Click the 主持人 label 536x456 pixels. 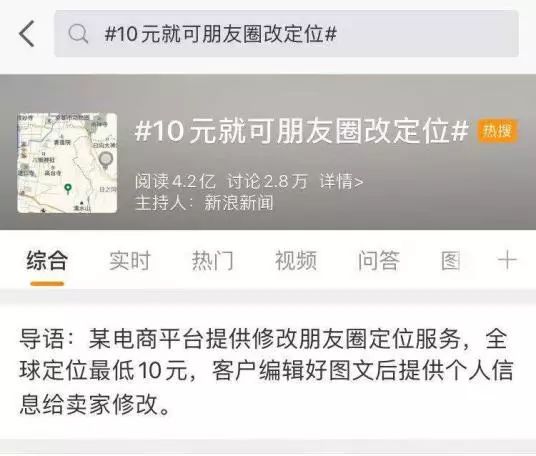[x=164, y=203]
